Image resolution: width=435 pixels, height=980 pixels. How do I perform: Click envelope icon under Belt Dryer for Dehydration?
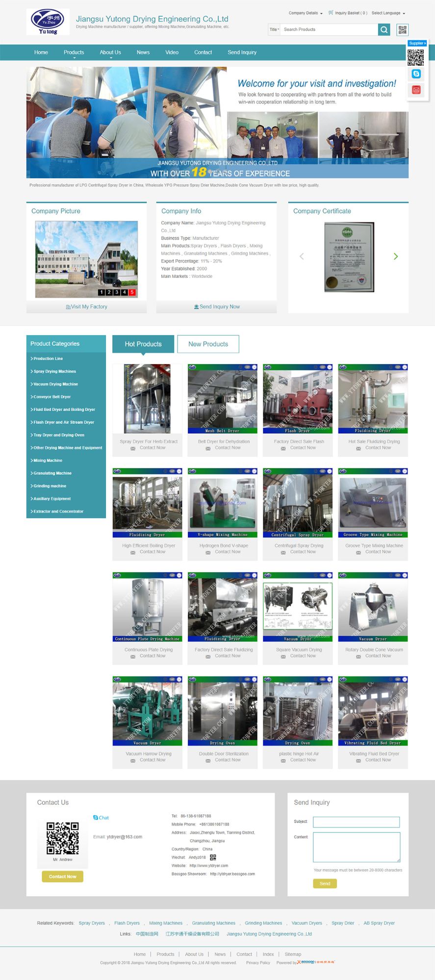click(208, 448)
